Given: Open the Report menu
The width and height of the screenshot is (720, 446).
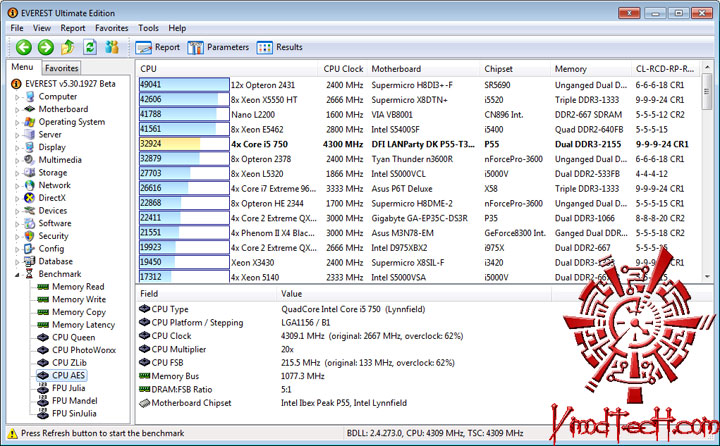Looking at the screenshot, I should [73, 28].
